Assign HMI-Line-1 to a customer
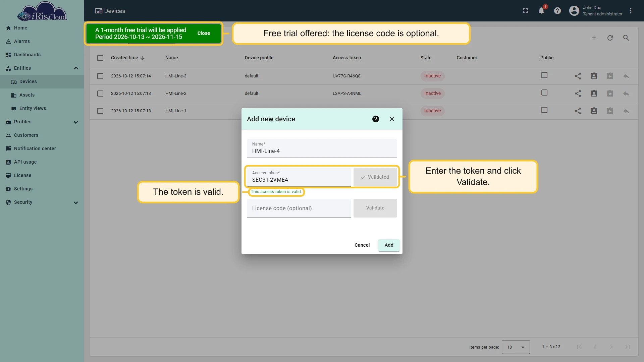Screen dimensions: 644x362 click(594, 111)
